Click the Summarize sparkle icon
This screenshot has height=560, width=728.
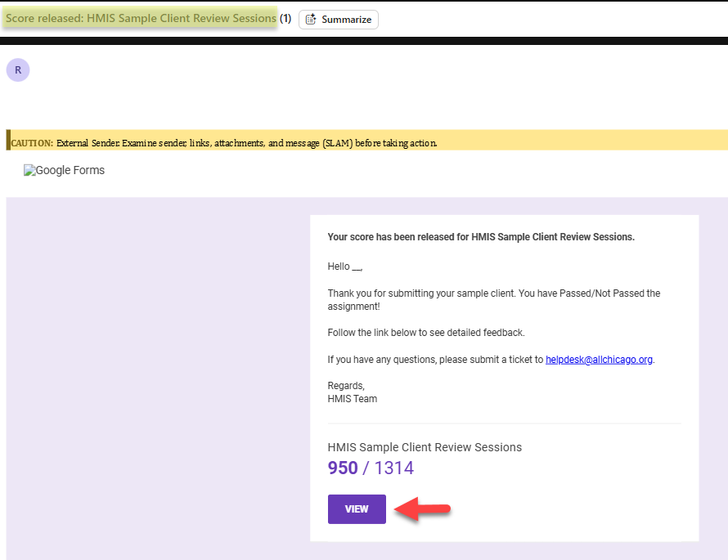311,19
